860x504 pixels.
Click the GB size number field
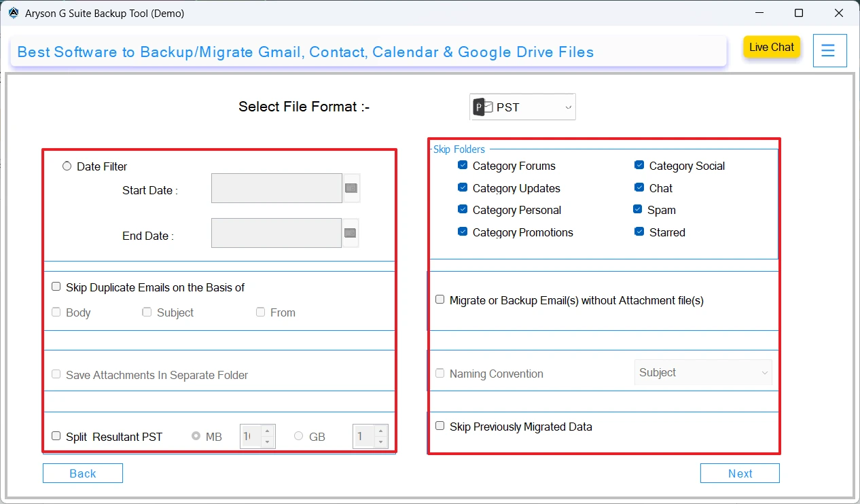pos(363,436)
